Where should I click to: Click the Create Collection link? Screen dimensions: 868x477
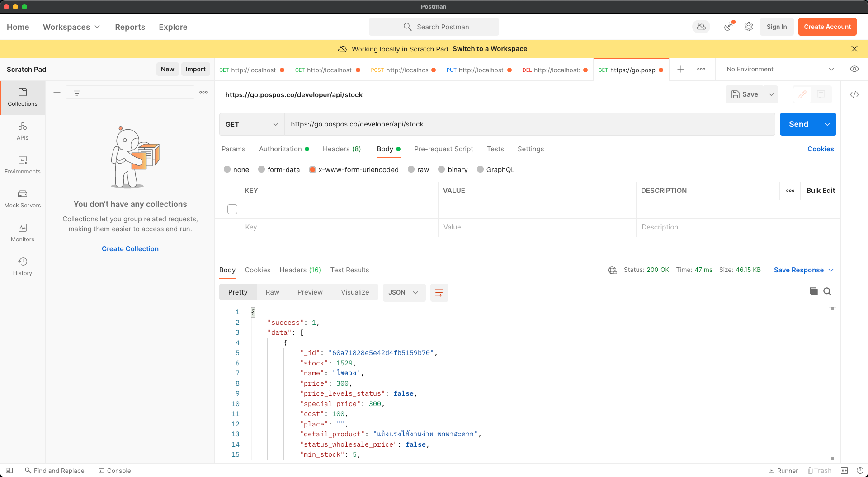pyautogui.click(x=130, y=249)
